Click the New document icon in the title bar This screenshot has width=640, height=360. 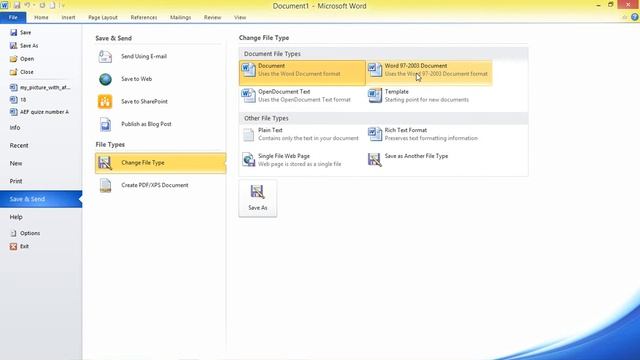(x=52, y=5)
